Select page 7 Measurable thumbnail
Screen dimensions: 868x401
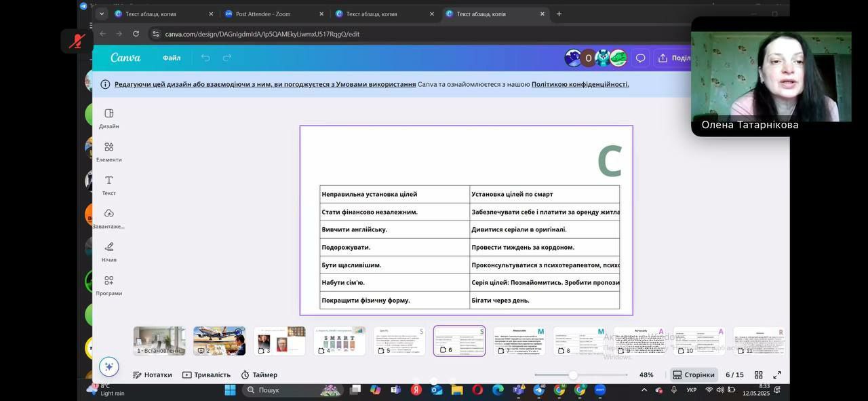pos(519,341)
